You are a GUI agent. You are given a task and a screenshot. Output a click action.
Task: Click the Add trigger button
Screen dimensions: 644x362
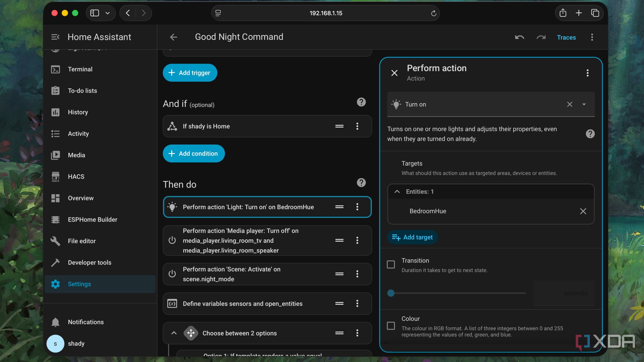point(190,73)
